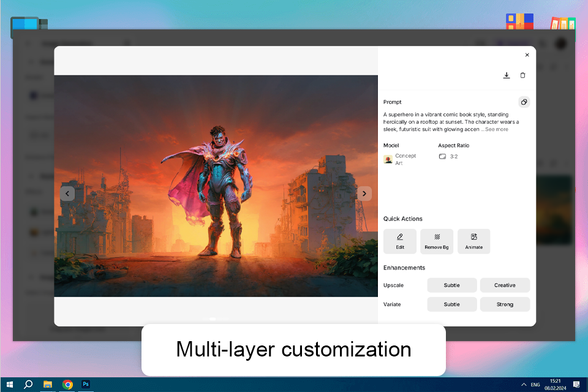588x392 pixels.
Task: Open the taskbar clock and date
Action: [x=556, y=385]
